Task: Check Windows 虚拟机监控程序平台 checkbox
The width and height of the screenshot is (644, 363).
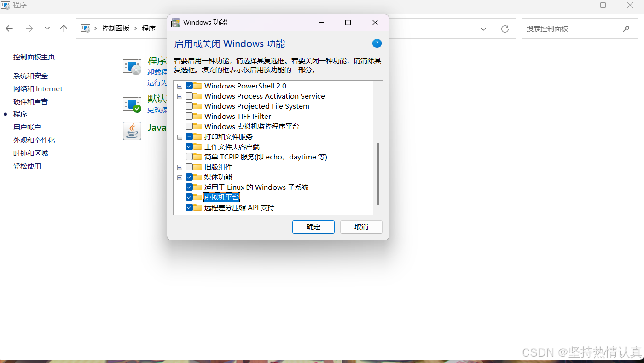Action: coord(189,126)
